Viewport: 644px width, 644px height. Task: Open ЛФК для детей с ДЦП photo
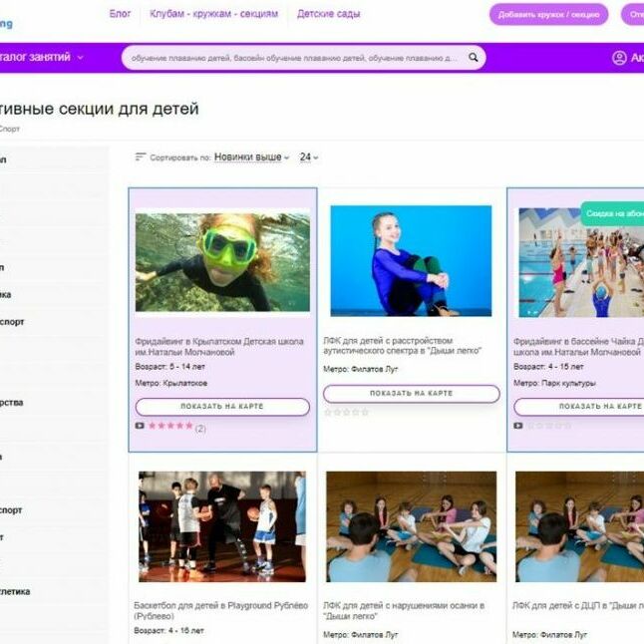pos(579,526)
